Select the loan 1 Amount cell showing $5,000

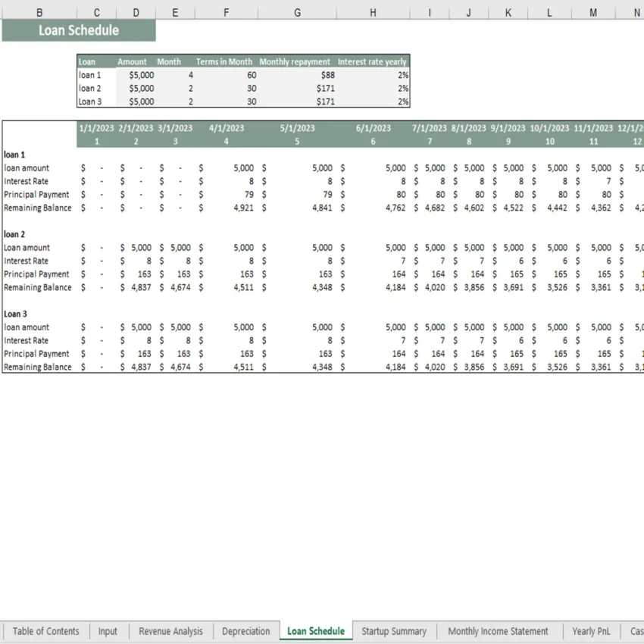coord(132,74)
